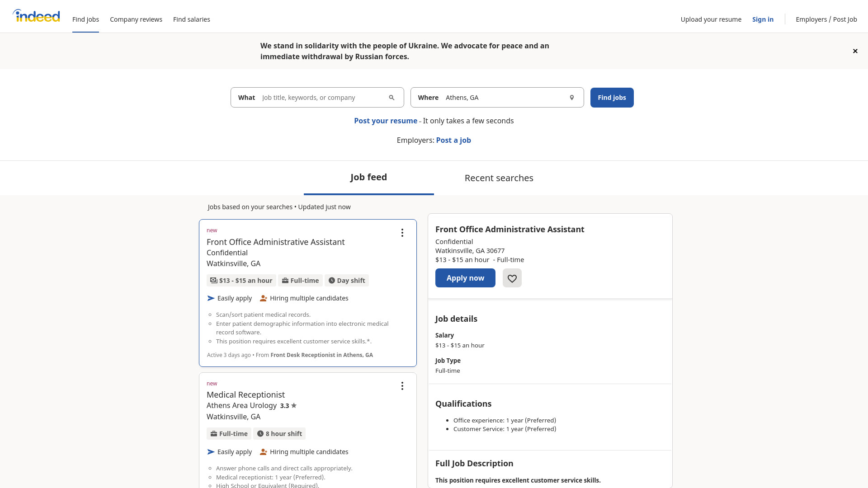The image size is (868, 488).
Task: Click the Qualifications heading
Action: pyautogui.click(x=463, y=404)
